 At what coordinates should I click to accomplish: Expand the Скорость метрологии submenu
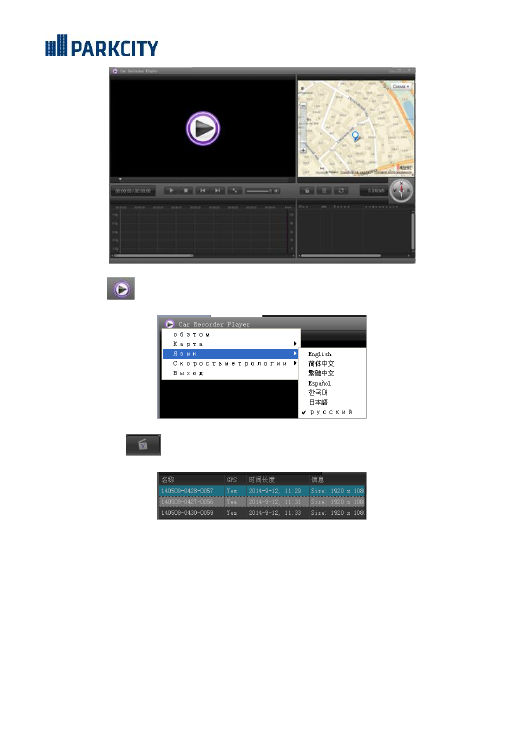tap(230, 363)
